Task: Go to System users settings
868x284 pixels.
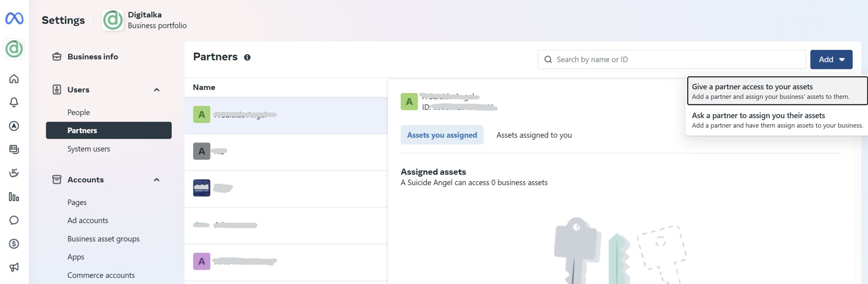Action: click(x=89, y=149)
